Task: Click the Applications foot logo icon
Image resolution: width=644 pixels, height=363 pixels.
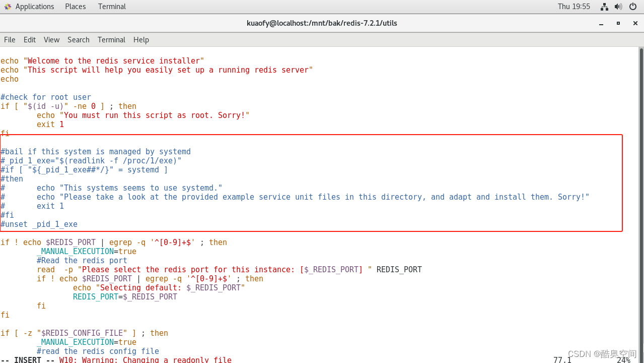Action: point(8,7)
